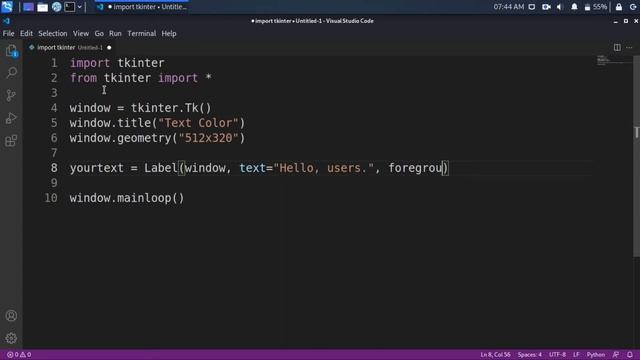Open the File menu

coord(8,33)
